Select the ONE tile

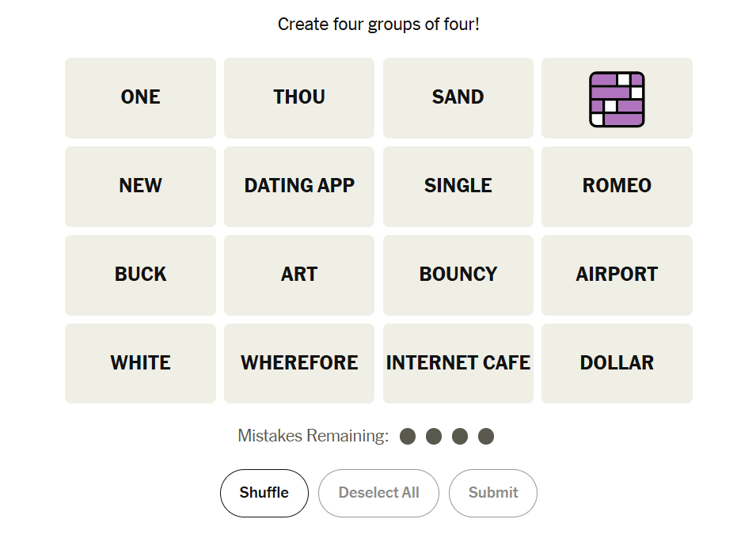[x=140, y=98]
